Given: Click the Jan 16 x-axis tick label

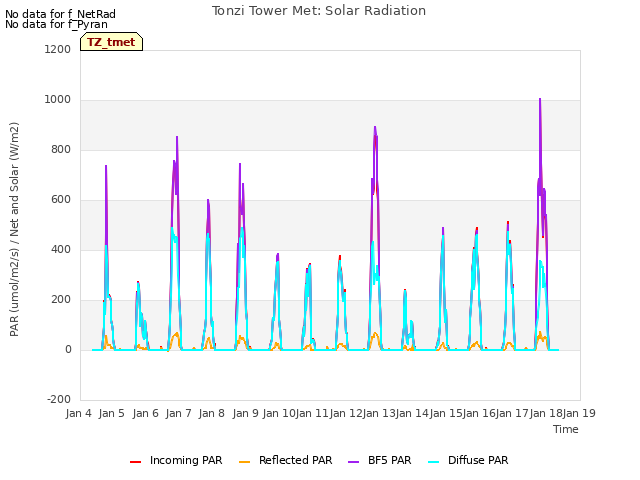Looking at the screenshot, I should [x=479, y=413].
